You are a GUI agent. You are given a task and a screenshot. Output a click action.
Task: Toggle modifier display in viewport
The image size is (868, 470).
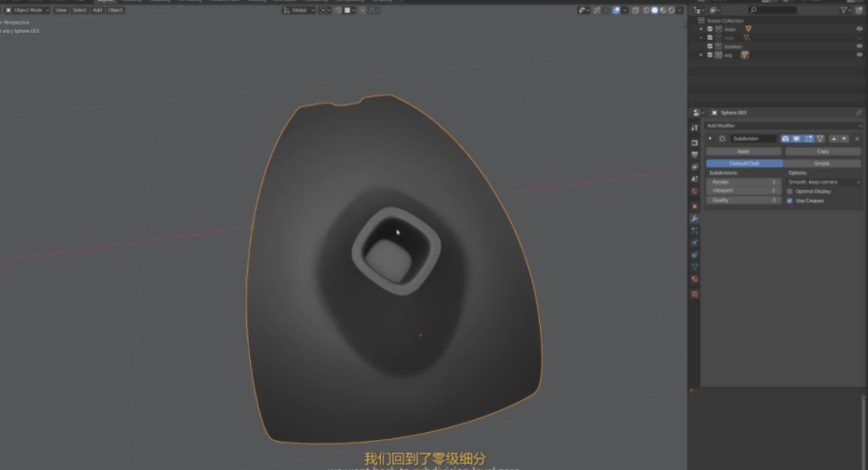[x=797, y=138]
